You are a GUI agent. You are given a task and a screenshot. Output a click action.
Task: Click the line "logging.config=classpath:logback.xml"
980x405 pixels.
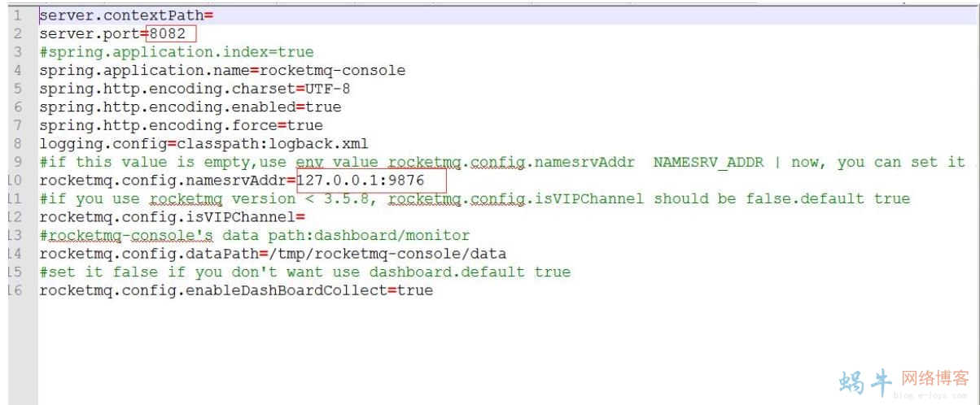203,144
